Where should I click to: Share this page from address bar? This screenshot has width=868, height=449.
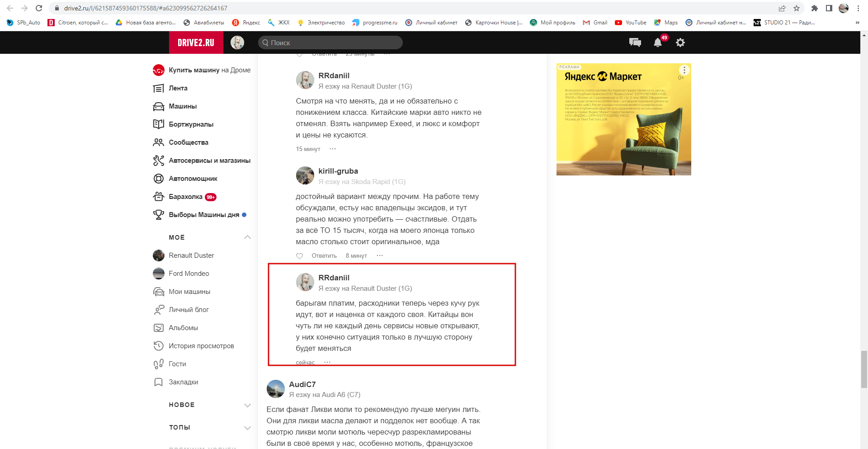pyautogui.click(x=782, y=8)
